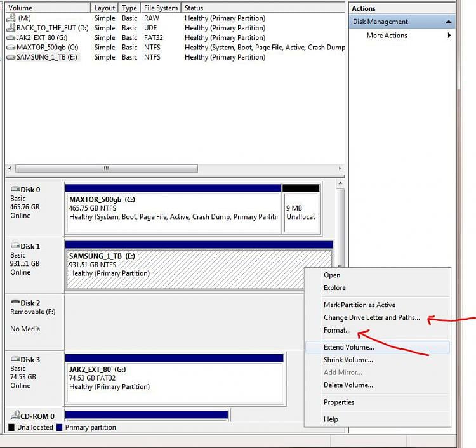This screenshot has height=448, width=476.
Task: Click the BACK_TO_THE_FUT (D:) disc icon
Action: click(x=11, y=28)
